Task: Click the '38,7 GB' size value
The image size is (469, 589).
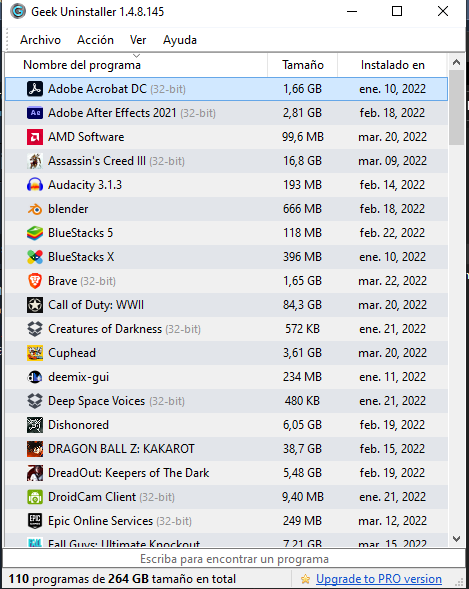Action: coord(302,449)
